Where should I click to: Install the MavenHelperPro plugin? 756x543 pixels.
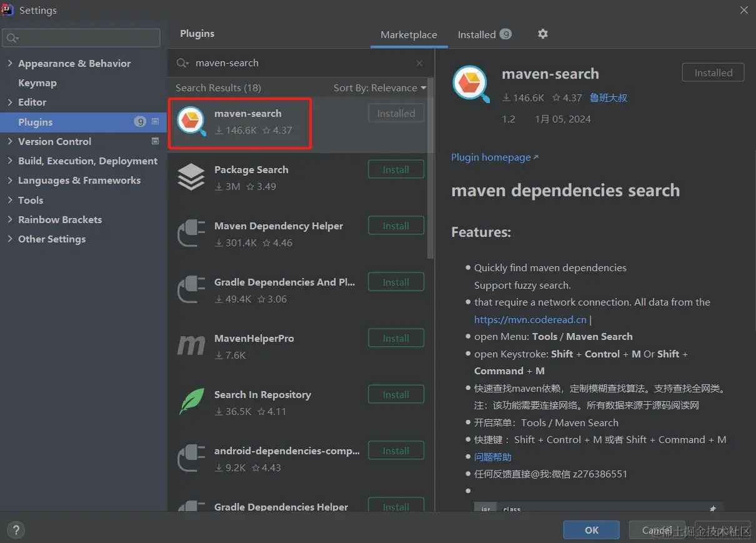[x=396, y=338]
